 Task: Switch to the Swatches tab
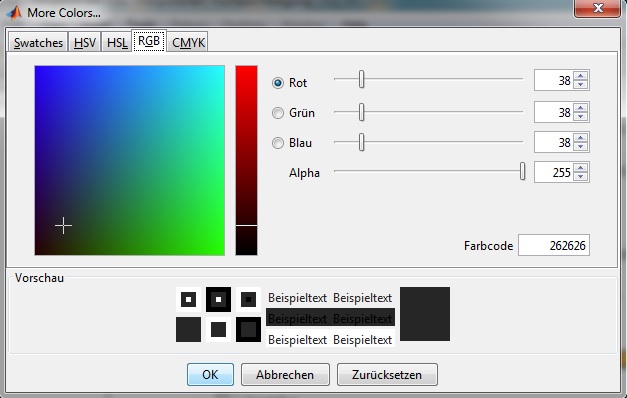click(38, 42)
